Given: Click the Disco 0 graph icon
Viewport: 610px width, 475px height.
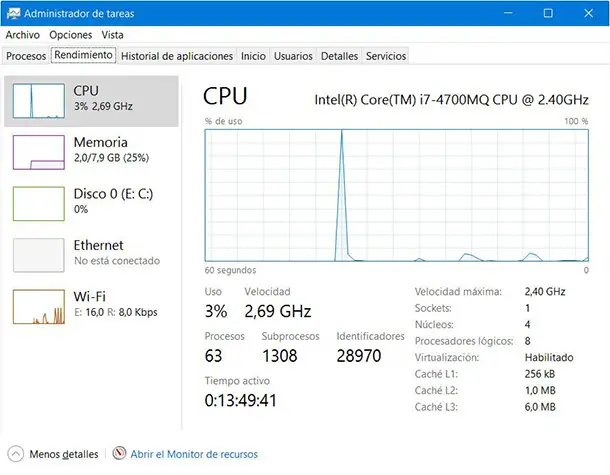Looking at the screenshot, I should [x=37, y=202].
